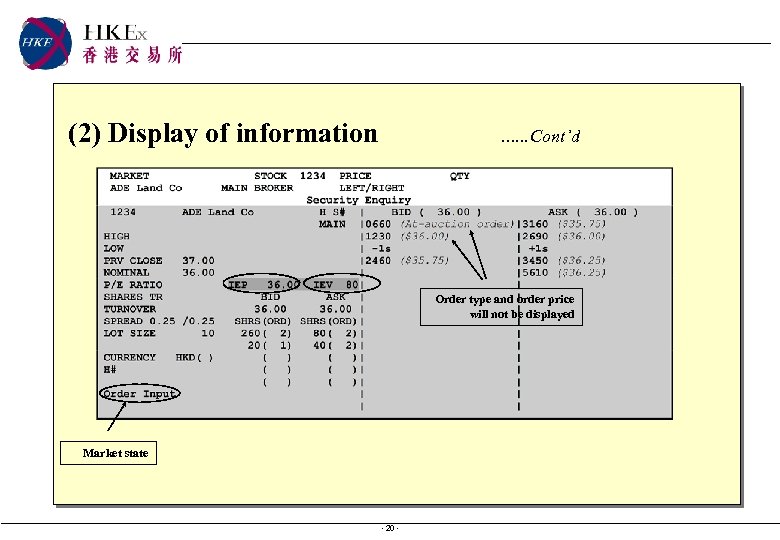Click the MAIN label under H S#
This screenshot has height=540, width=780.
(332, 224)
